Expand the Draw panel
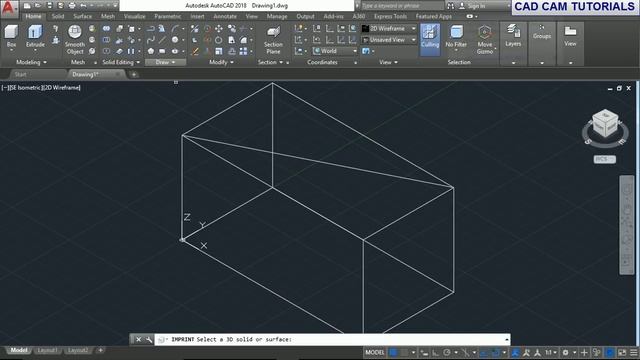 [x=165, y=62]
